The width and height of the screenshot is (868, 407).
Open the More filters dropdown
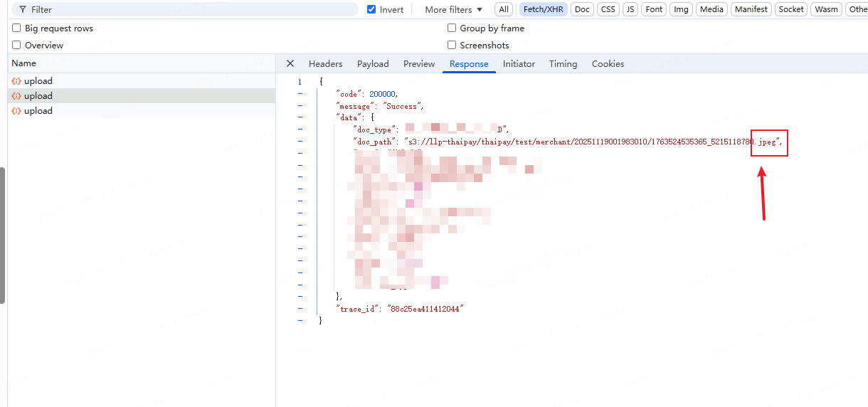point(453,10)
